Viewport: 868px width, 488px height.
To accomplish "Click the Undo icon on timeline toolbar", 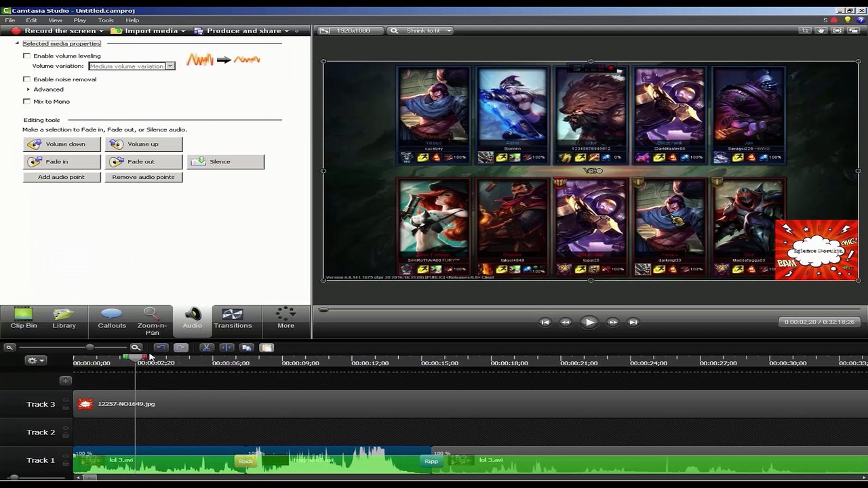I will pos(161,348).
